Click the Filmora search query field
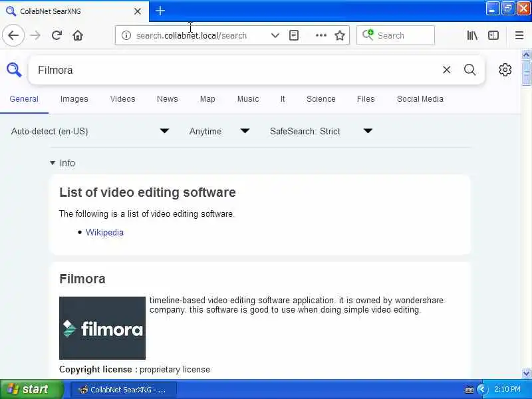 [234, 70]
